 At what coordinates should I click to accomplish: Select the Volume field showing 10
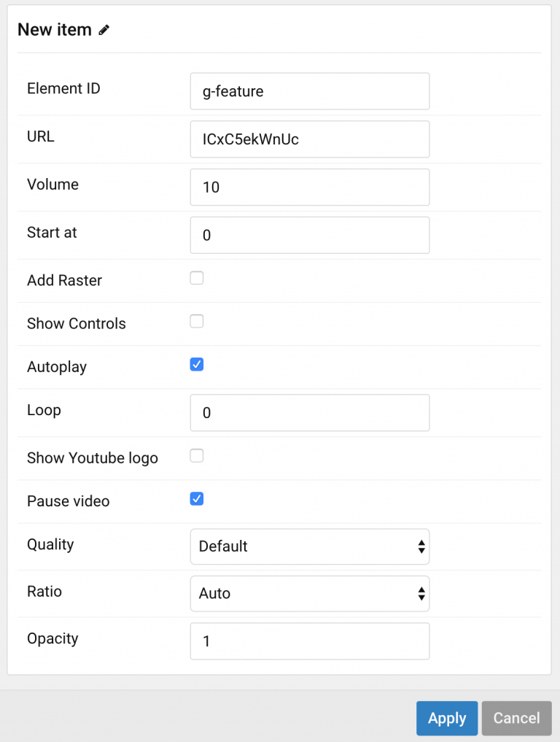coord(309,187)
